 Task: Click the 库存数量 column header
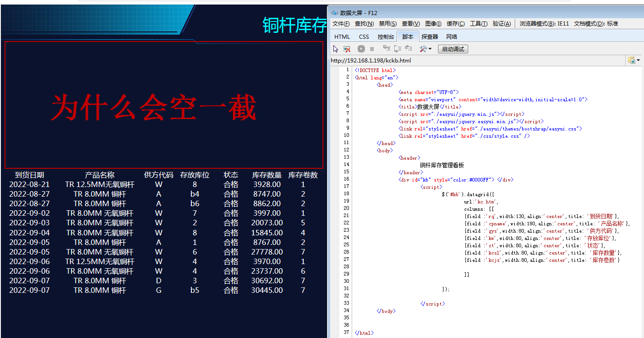[267, 175]
